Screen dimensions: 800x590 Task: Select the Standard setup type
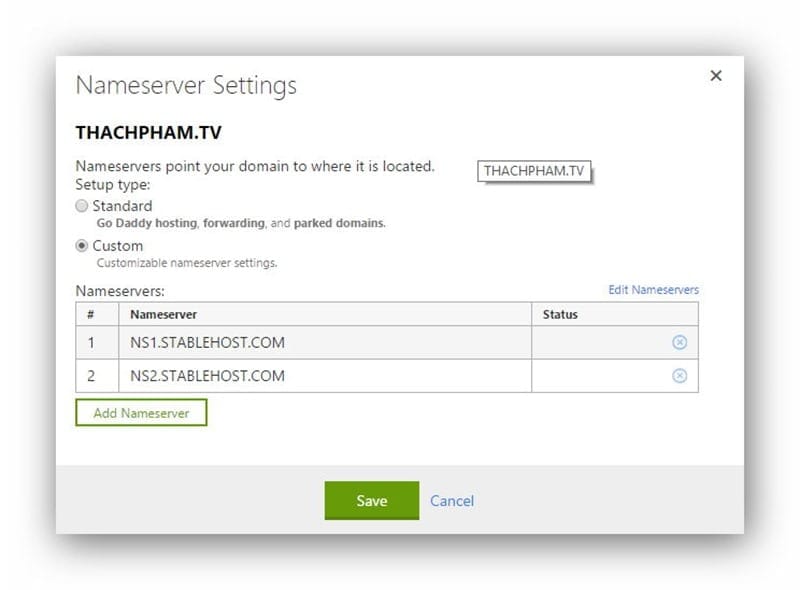pos(82,206)
